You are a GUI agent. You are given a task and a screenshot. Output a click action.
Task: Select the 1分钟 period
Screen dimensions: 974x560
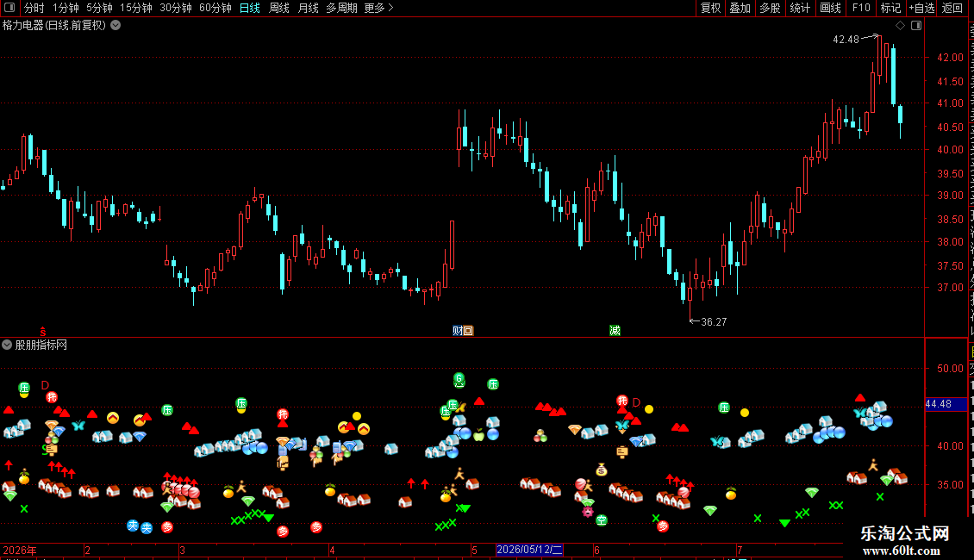point(66,8)
